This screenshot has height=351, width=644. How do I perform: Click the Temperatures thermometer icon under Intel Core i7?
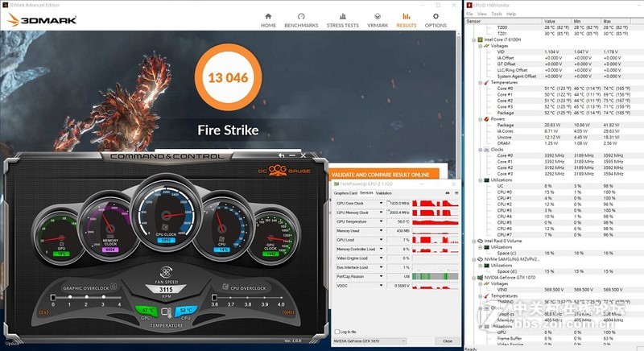click(x=486, y=82)
